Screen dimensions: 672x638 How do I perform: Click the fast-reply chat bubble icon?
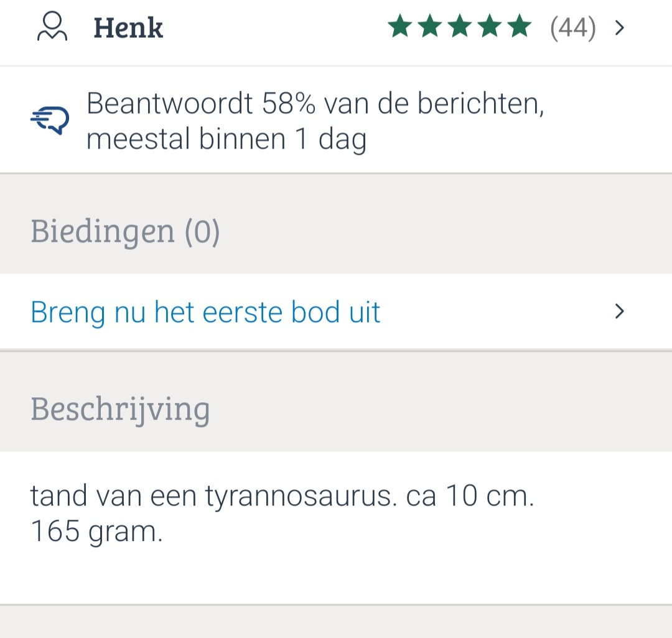pos(50,119)
